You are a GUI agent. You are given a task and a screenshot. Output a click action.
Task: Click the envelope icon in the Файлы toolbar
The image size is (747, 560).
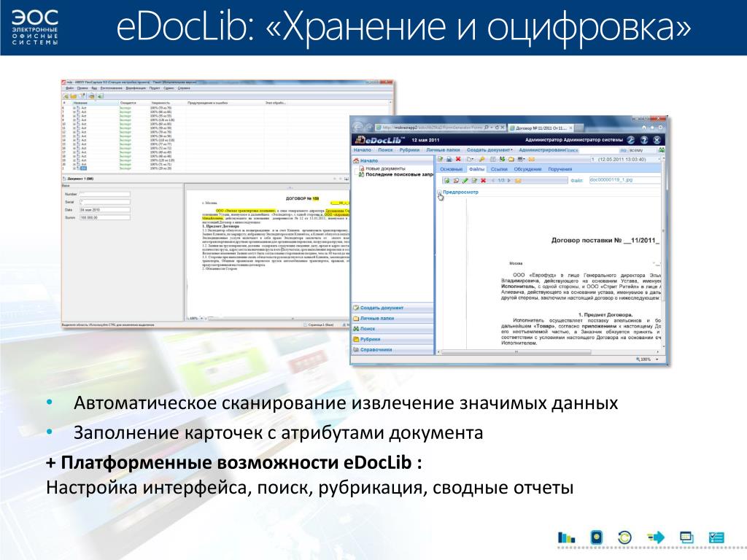518,180
